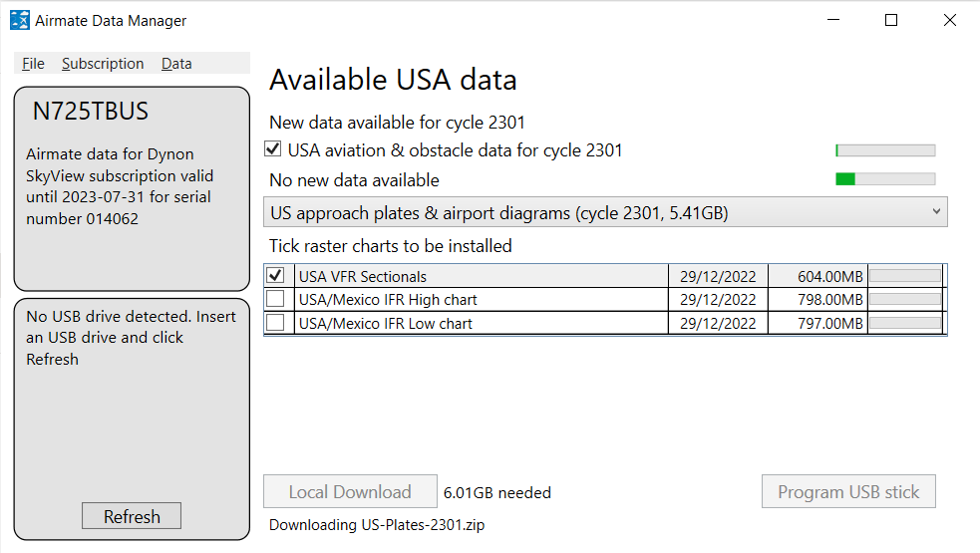The width and height of the screenshot is (980, 553).
Task: Click the Local Download button
Action: click(350, 492)
